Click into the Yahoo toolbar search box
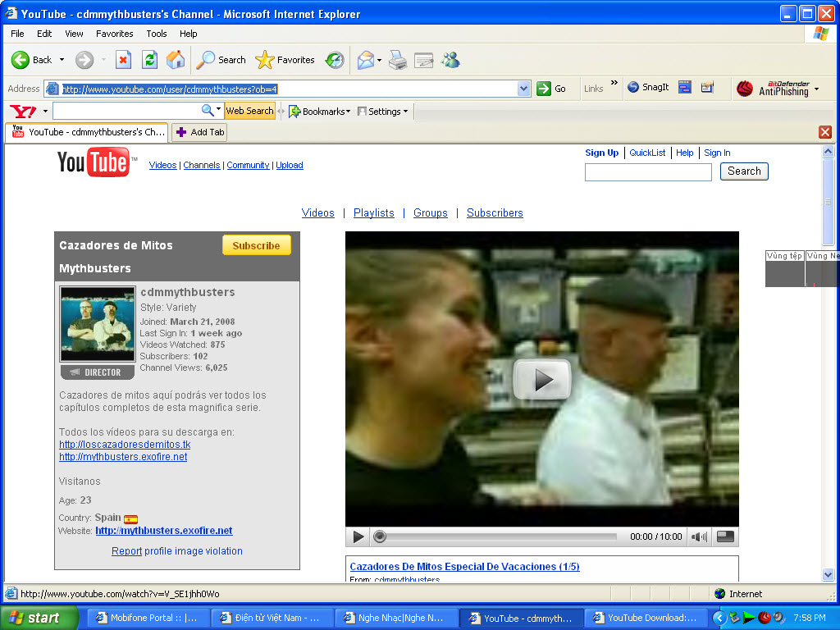Screen dimensions: 840x630 (x=127, y=111)
